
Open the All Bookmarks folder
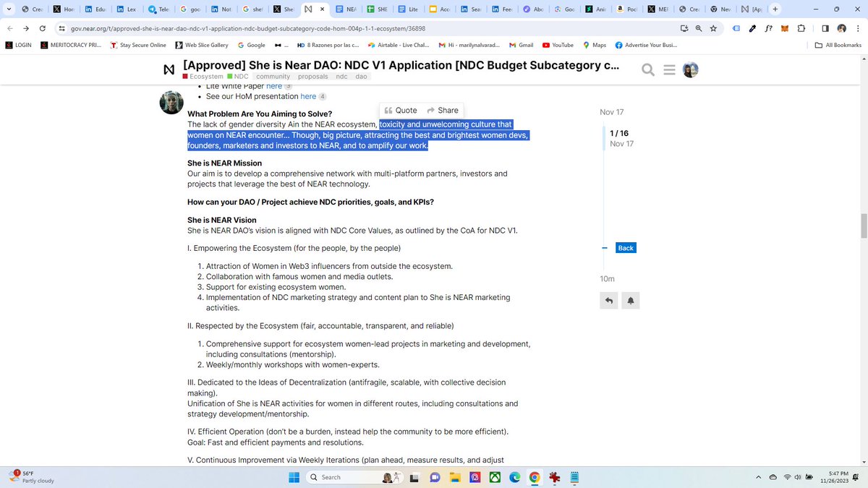(838, 45)
